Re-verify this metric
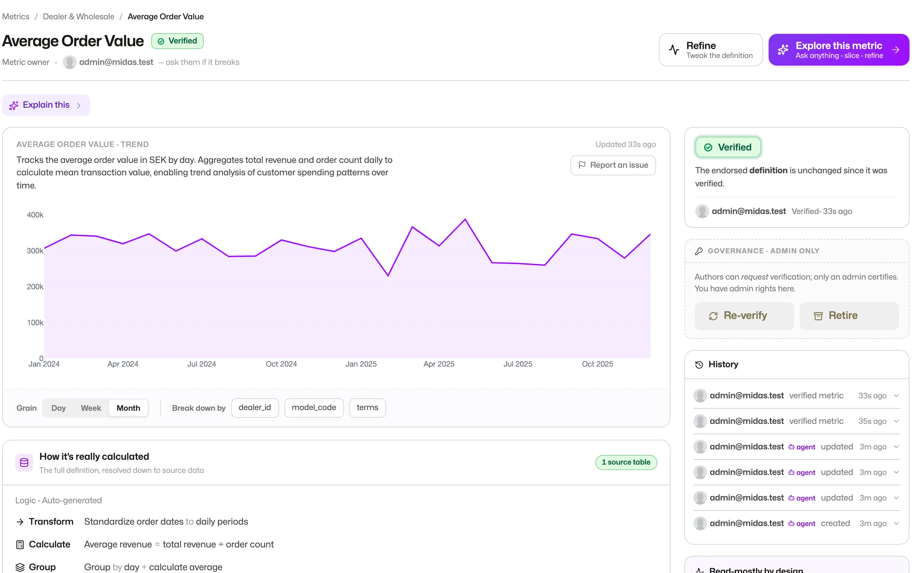The height and width of the screenshot is (573, 924). click(744, 316)
